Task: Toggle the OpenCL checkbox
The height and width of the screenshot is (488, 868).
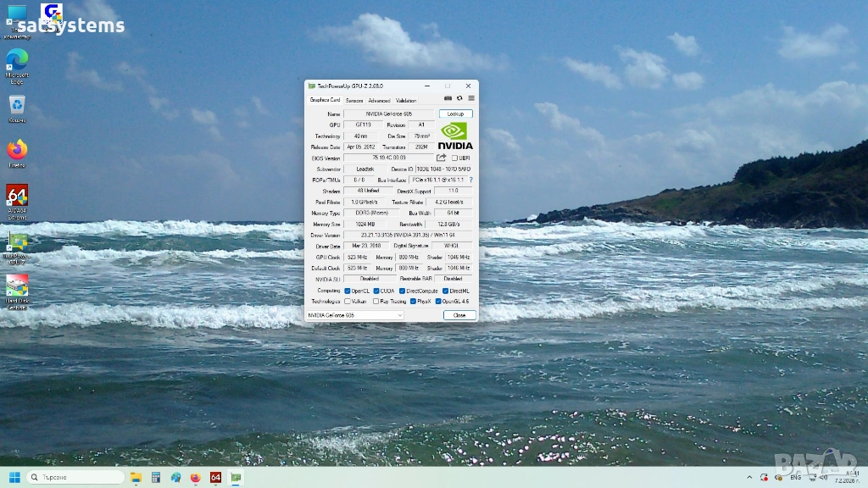Action: click(348, 291)
